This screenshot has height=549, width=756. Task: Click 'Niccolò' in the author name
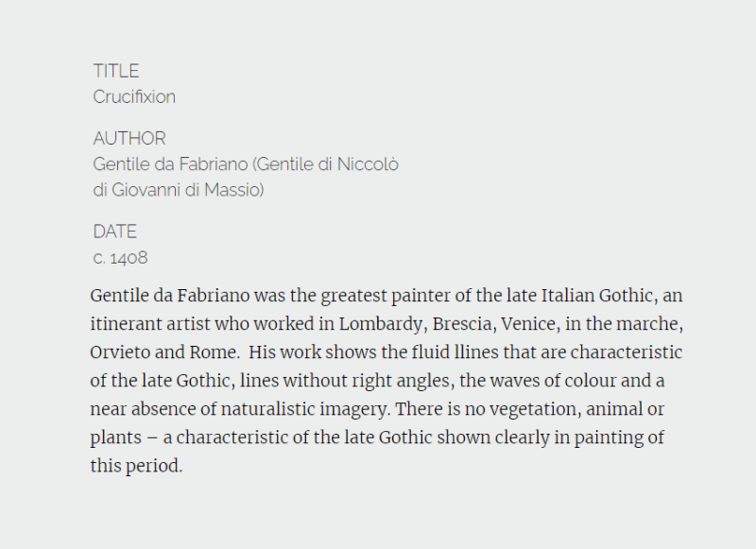[x=368, y=164]
